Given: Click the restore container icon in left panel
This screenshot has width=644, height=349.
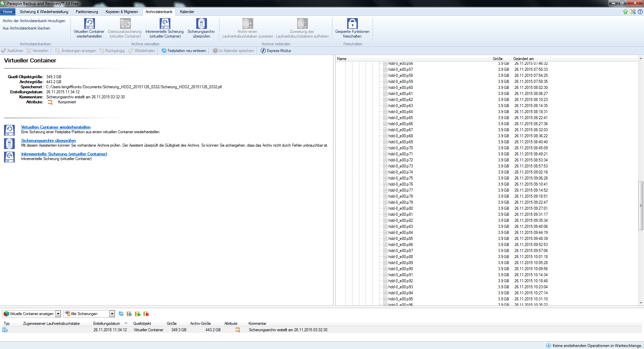Looking at the screenshot, I should (9, 130).
